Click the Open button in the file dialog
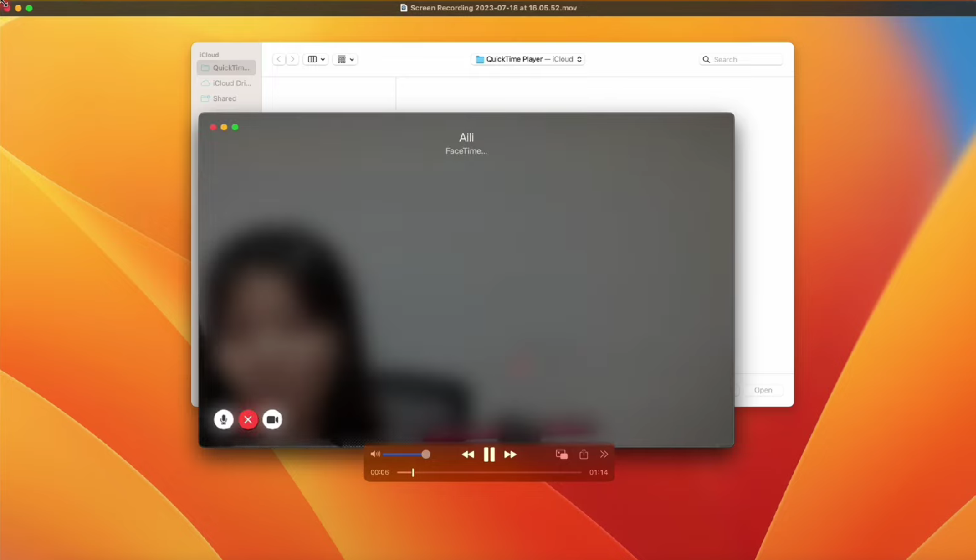 763,390
